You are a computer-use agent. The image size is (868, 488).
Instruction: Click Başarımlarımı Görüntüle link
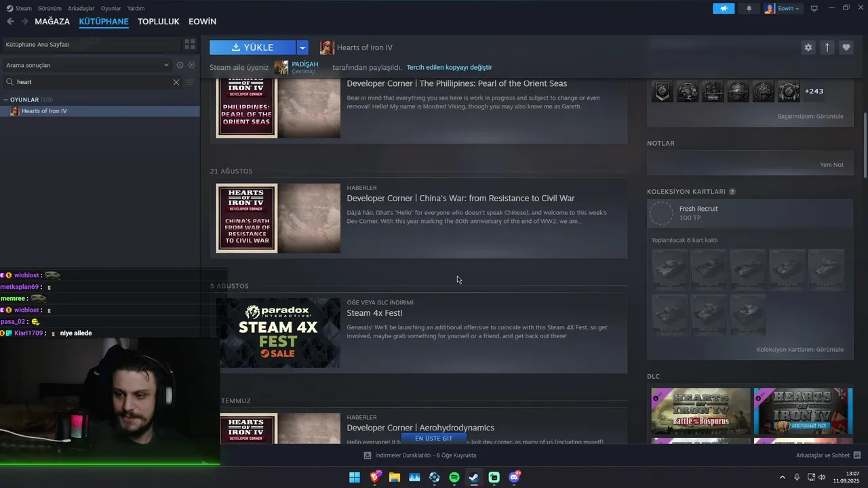pyautogui.click(x=810, y=117)
